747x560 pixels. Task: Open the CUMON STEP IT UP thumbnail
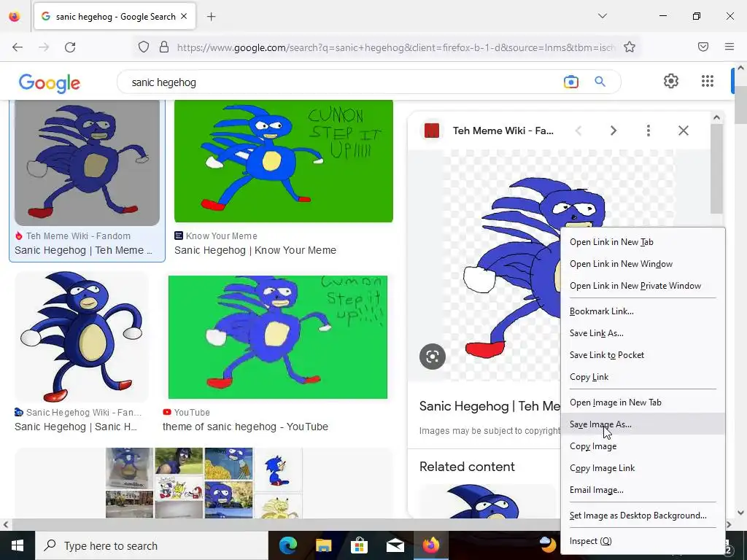284,161
